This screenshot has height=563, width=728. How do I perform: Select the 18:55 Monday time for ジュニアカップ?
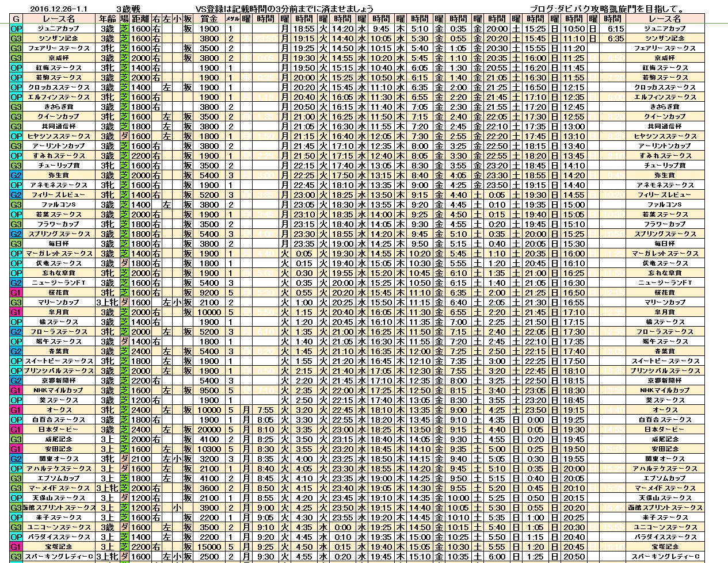point(304,29)
